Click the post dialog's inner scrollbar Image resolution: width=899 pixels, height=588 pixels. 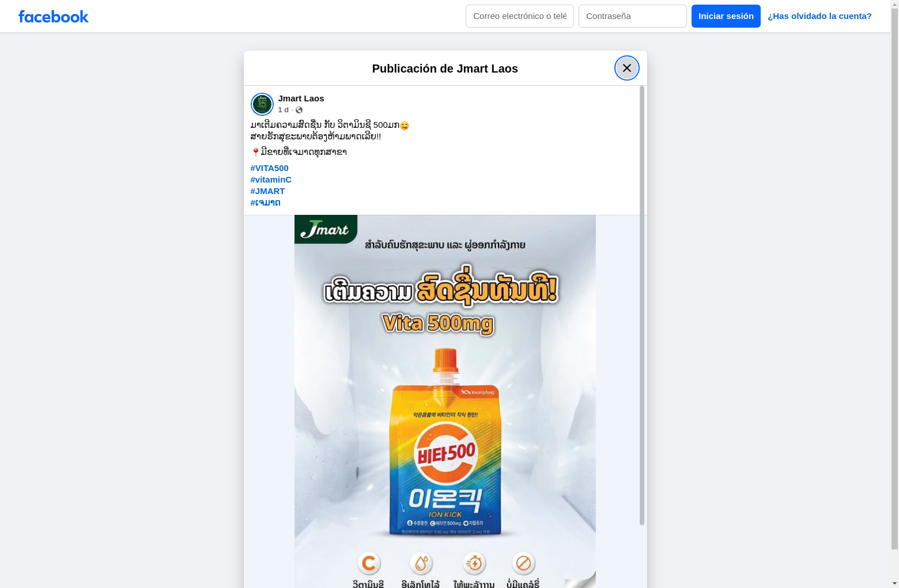click(x=642, y=305)
